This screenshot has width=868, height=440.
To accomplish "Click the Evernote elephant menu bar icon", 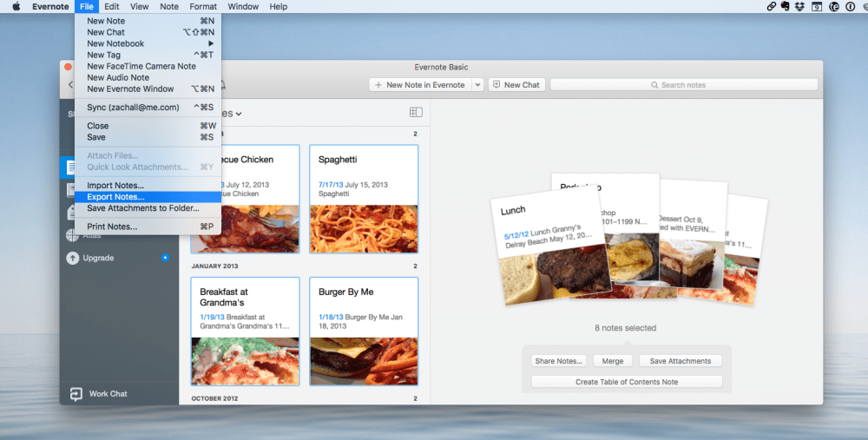I will point(785,6).
